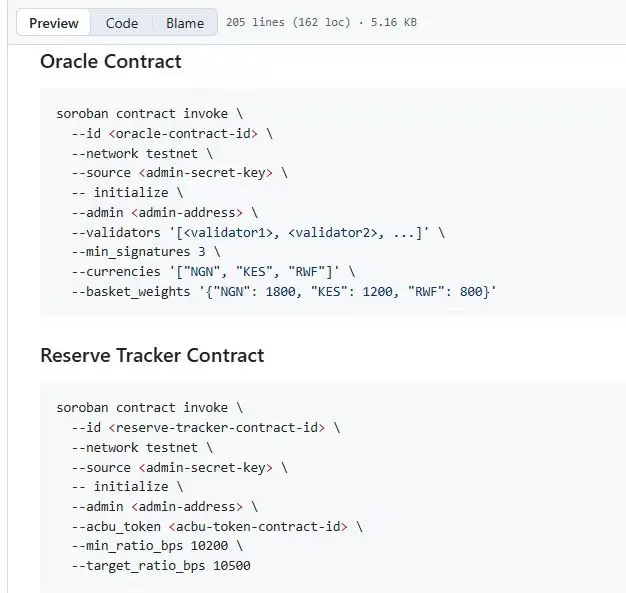Image resolution: width=626 pixels, height=593 pixels.
Task: Select the Blame tab
Action: click(x=185, y=23)
